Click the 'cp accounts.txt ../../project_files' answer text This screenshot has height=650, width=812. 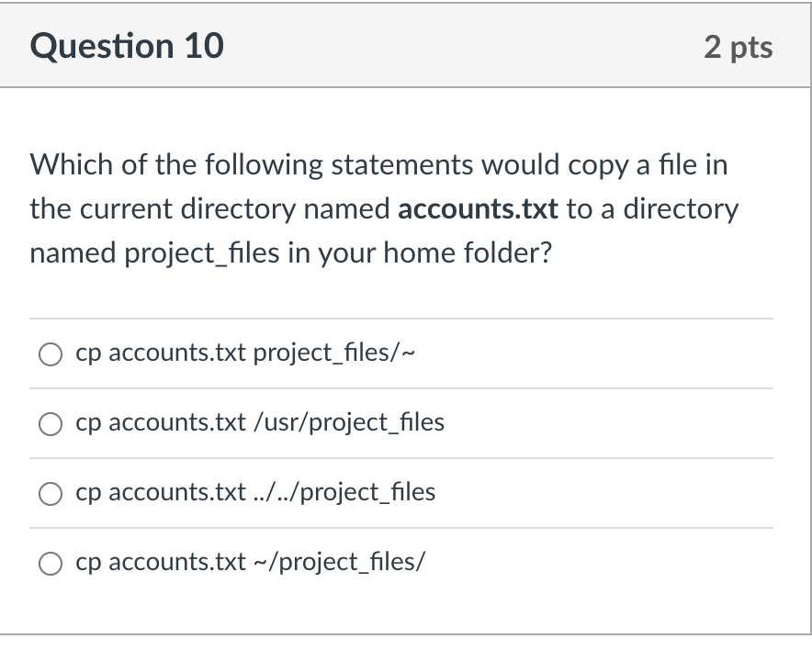[x=255, y=492]
